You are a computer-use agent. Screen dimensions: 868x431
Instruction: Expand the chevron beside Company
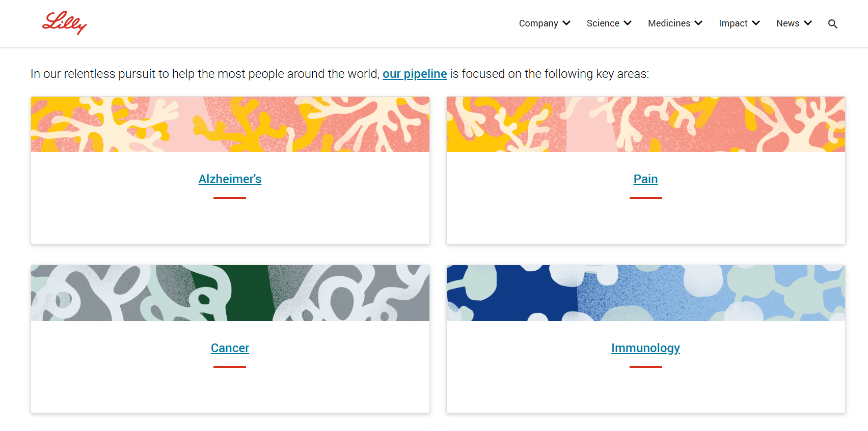[566, 23]
